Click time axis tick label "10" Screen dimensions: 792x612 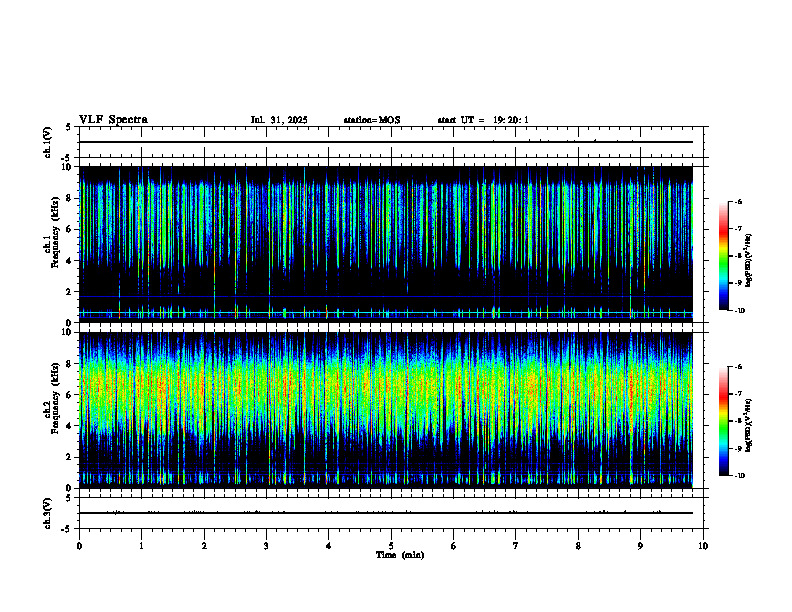[703, 546]
